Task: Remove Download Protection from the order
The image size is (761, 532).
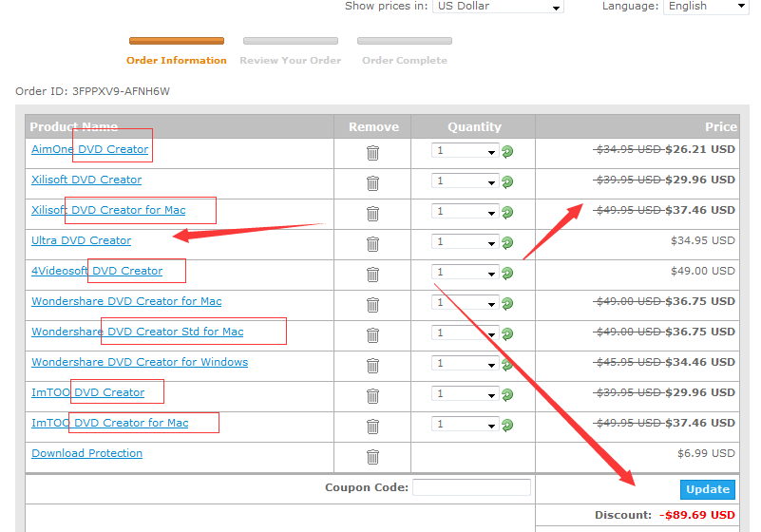Action: [x=372, y=457]
